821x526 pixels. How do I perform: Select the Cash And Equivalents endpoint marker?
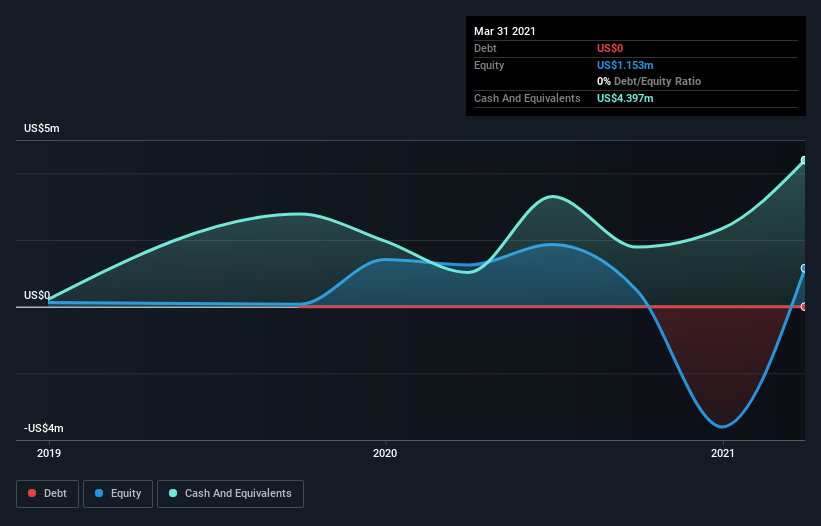coord(804,160)
